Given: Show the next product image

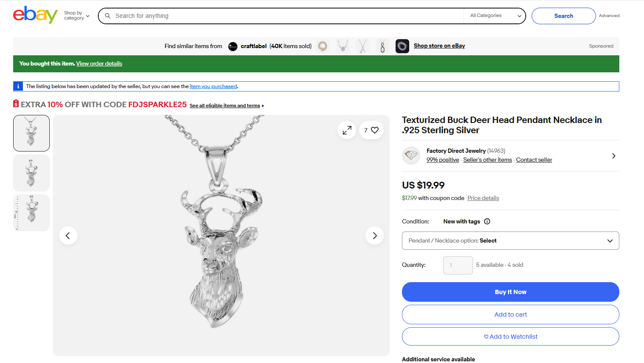Looking at the screenshot, I should (374, 236).
